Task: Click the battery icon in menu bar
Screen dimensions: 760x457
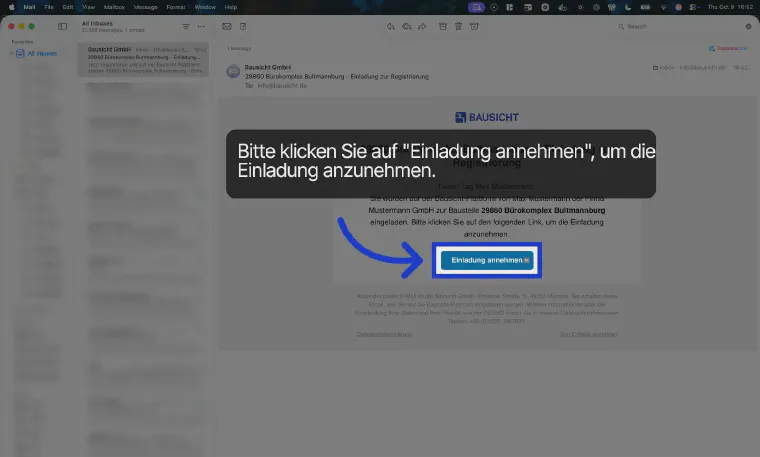Action: [645, 7]
